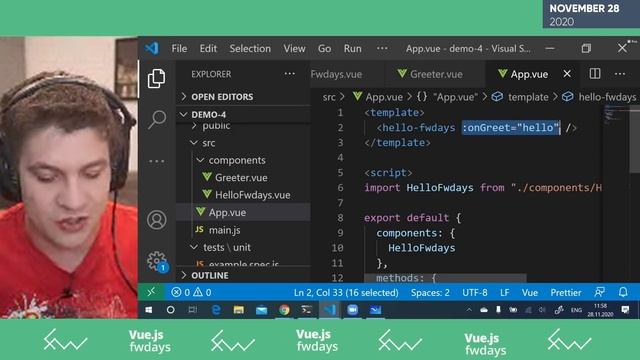The height and width of the screenshot is (360, 640).
Task: Show hidden system tray icons
Action: click(469, 310)
